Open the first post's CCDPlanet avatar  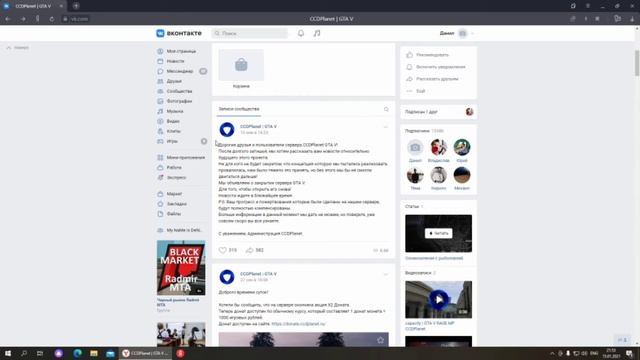[227, 129]
